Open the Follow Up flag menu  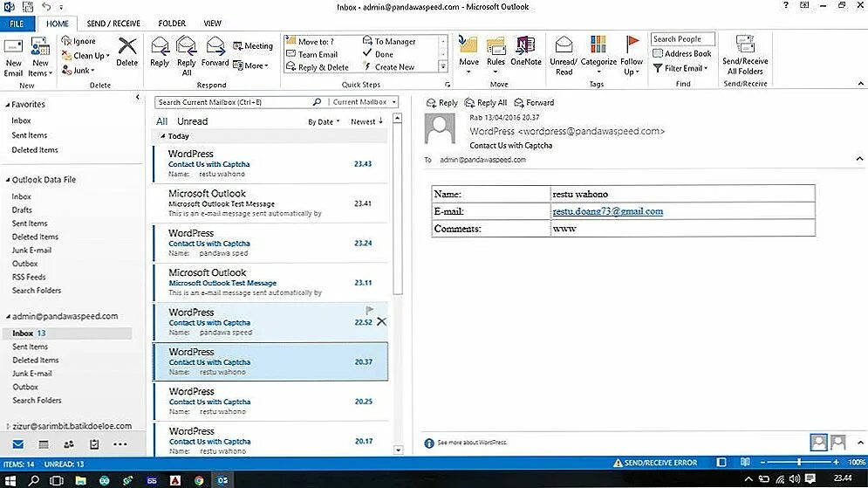(x=632, y=56)
